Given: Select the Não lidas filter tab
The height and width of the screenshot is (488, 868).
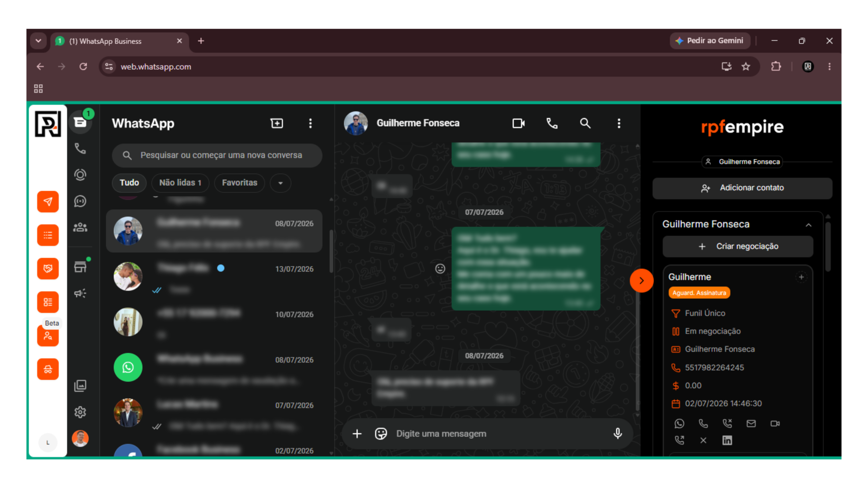Looking at the screenshot, I should point(180,183).
